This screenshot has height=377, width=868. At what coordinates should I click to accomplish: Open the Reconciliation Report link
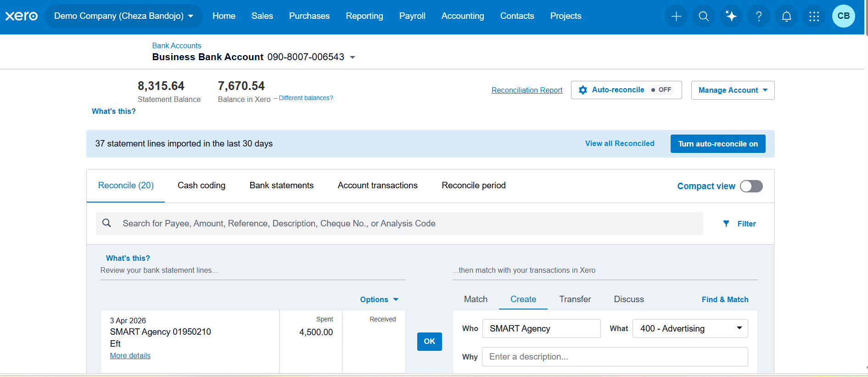click(527, 90)
